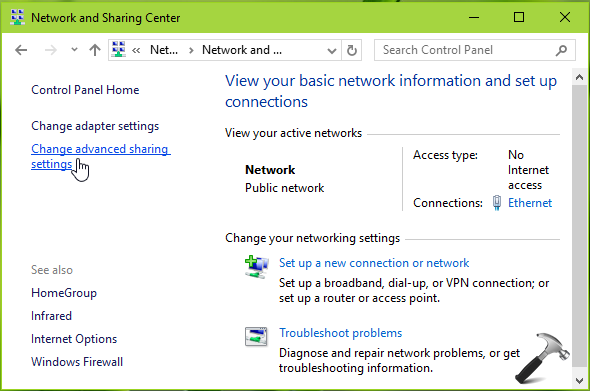Click the search magnifier icon
The height and width of the screenshot is (391, 590).
click(x=561, y=50)
